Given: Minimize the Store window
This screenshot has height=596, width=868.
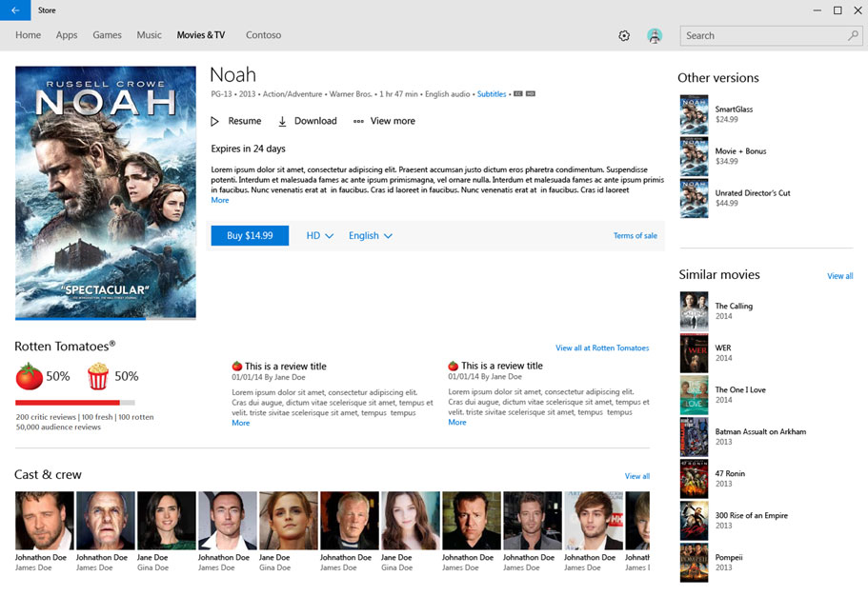Looking at the screenshot, I should coord(818,10).
